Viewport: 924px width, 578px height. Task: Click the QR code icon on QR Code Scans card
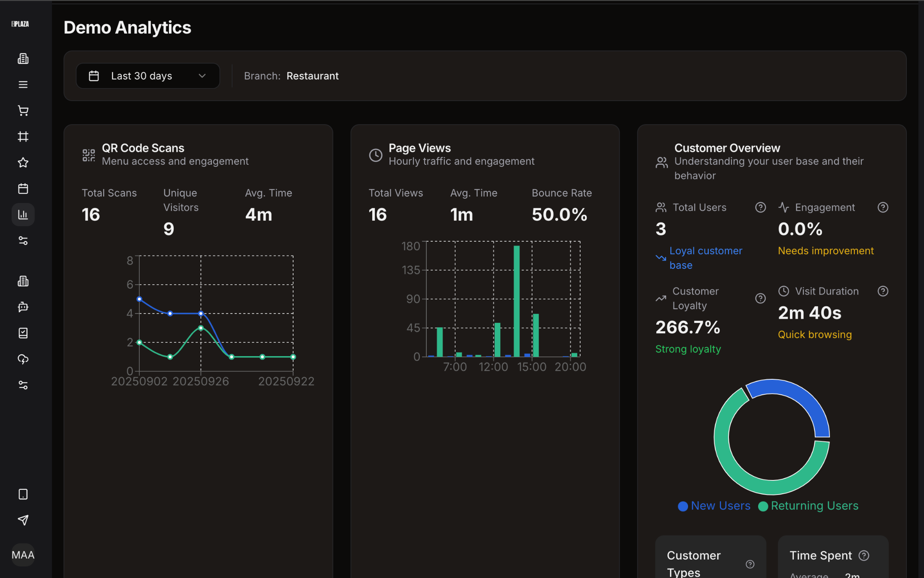[x=89, y=155]
